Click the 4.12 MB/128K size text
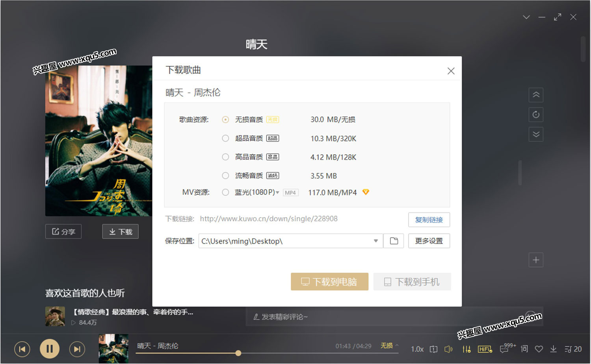The width and height of the screenshot is (591, 364). pyautogui.click(x=333, y=157)
